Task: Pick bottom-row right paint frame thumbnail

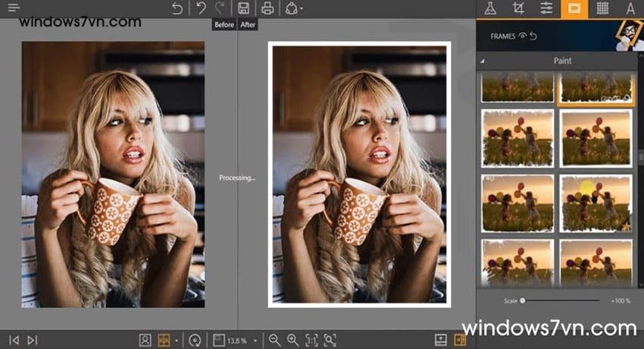Action: [x=596, y=263]
